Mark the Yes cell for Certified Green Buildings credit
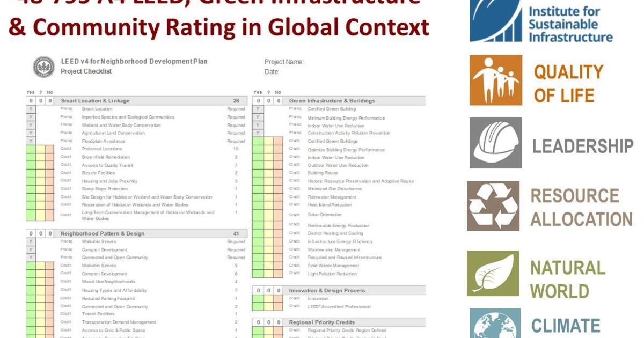Viewport: 644px width, 338px height. pos(258,141)
